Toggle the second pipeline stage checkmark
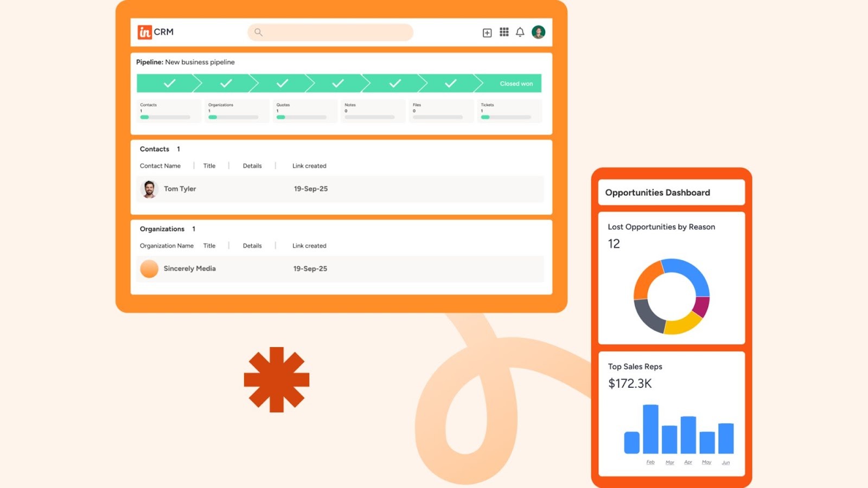 226,83
